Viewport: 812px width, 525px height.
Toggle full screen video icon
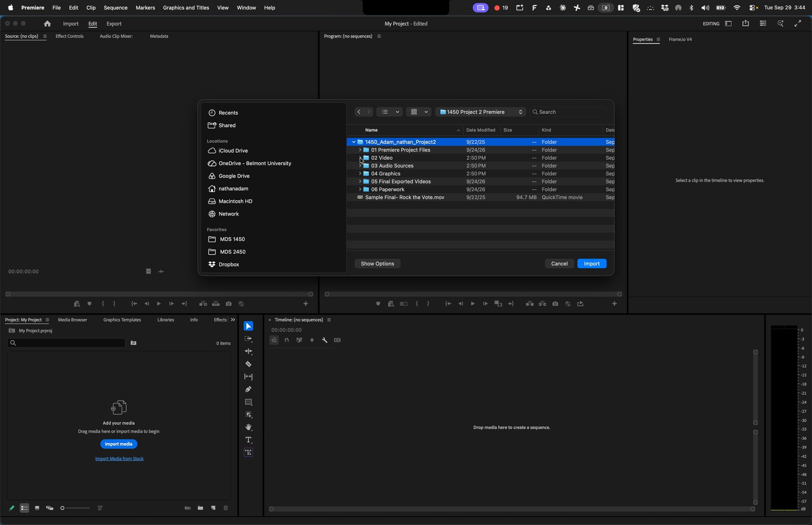(798, 24)
